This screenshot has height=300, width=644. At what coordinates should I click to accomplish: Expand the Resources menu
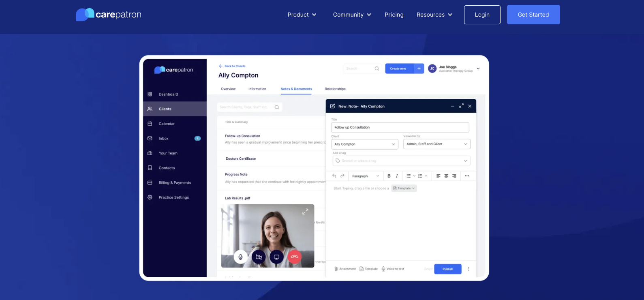[434, 15]
